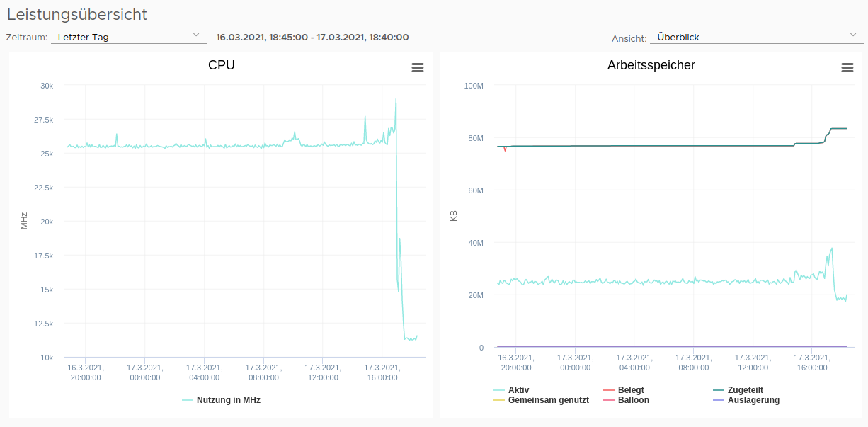Open the CPU chart hamburger menu
The height and width of the screenshot is (427, 868).
tap(418, 67)
